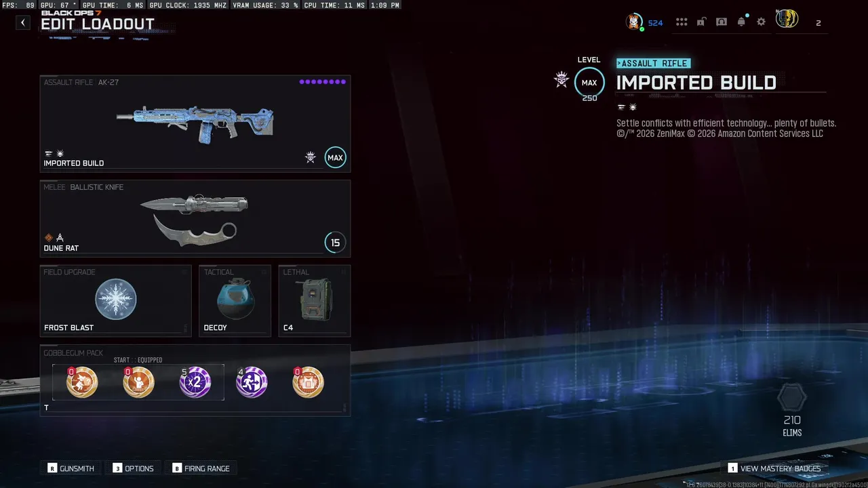The width and height of the screenshot is (868, 488).
Task: Select the Ballistic Knife melee slot
Action: 195,218
